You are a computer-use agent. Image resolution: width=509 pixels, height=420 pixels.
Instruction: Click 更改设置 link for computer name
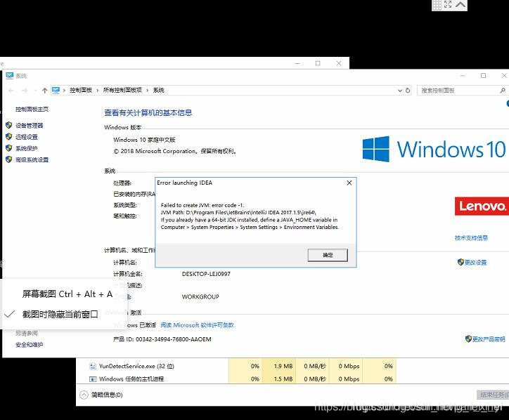475,263
